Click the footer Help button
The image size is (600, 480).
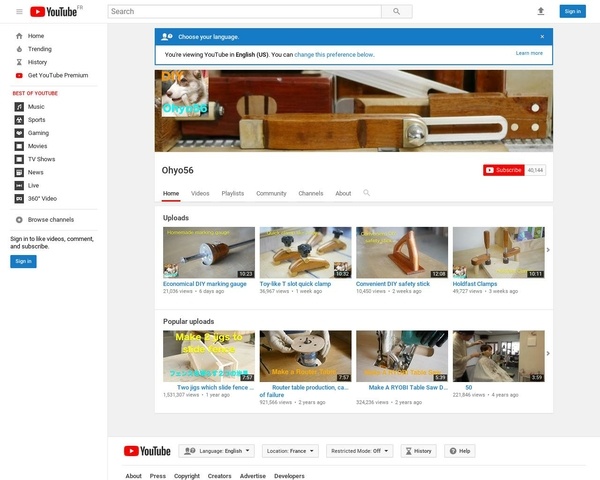[x=460, y=451]
